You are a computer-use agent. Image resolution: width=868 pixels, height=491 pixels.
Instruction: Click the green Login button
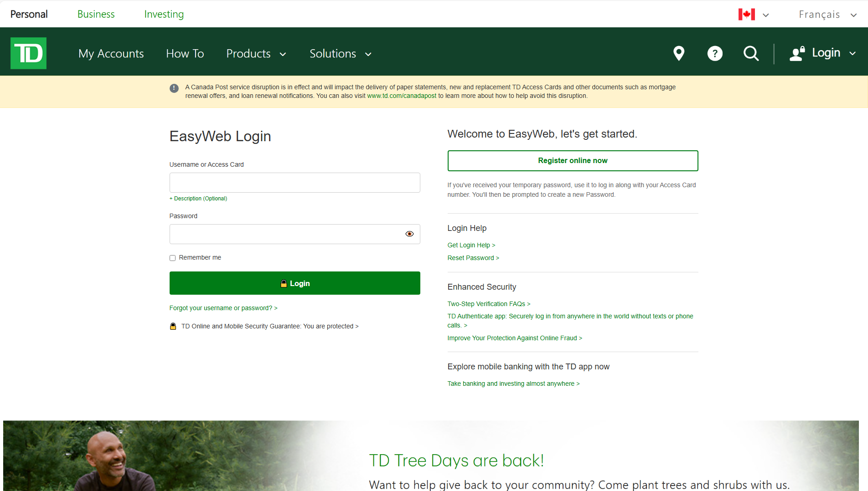pos(295,283)
